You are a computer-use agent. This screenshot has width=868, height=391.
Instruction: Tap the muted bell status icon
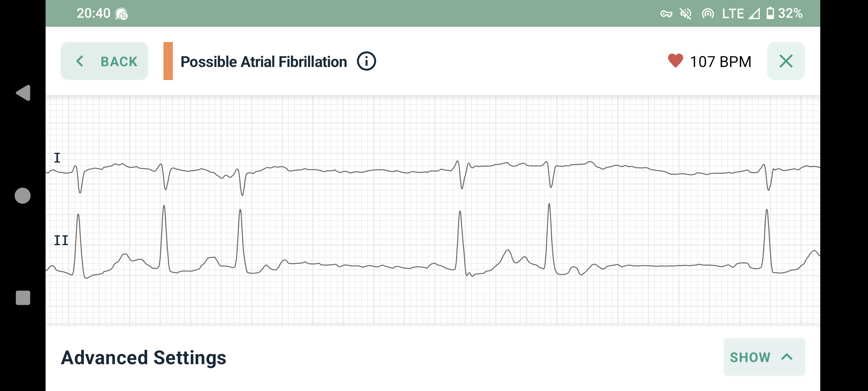point(686,14)
